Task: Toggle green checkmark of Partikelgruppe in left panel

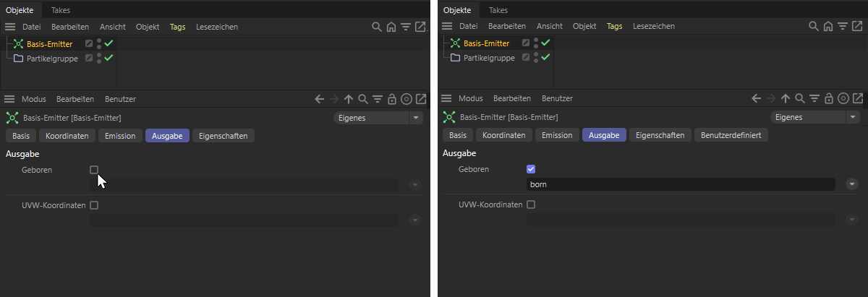Action: click(x=109, y=58)
